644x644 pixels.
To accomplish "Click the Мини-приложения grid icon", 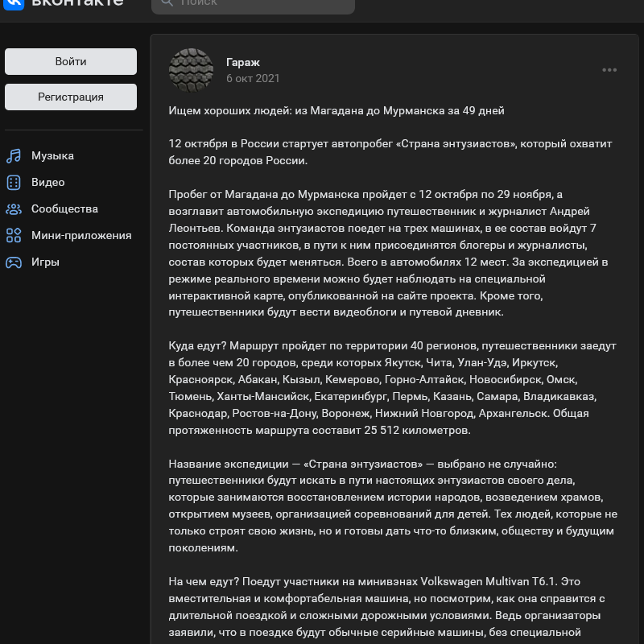I will click(14, 235).
